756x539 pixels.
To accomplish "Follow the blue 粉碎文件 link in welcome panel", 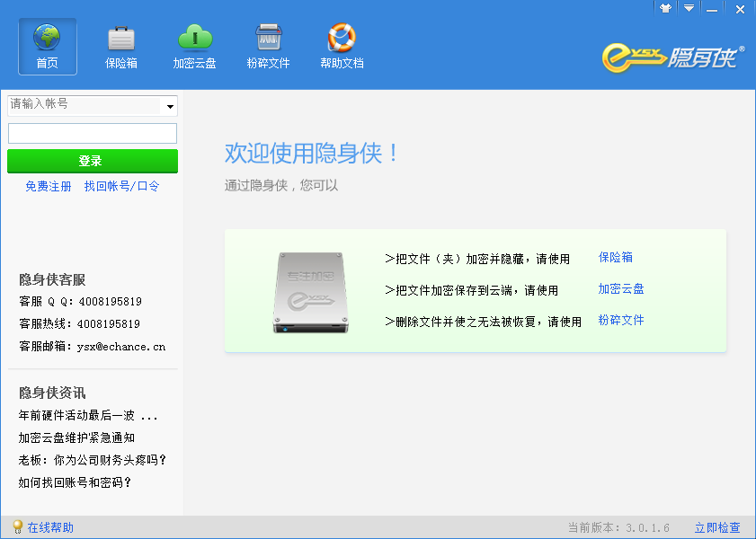I will [621, 321].
